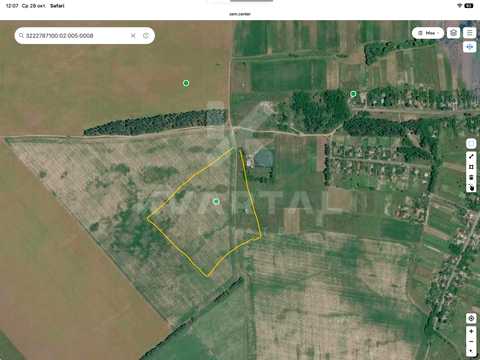The width and height of the screenshot is (480, 360).
Task: Select the hand pointer tool
Action: coord(471,187)
